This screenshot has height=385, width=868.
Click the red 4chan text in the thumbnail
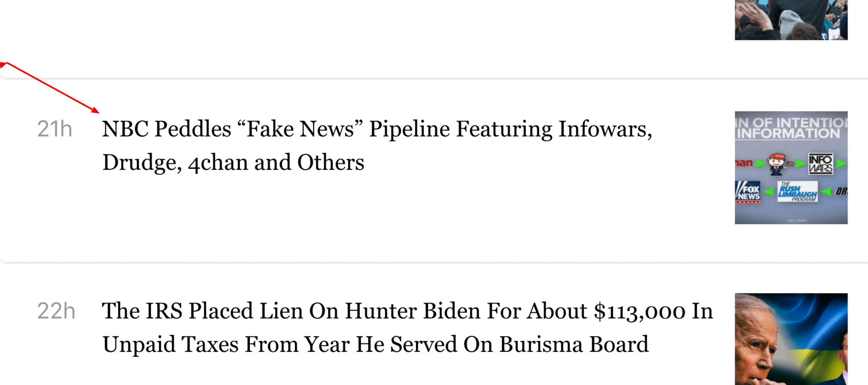tap(743, 163)
